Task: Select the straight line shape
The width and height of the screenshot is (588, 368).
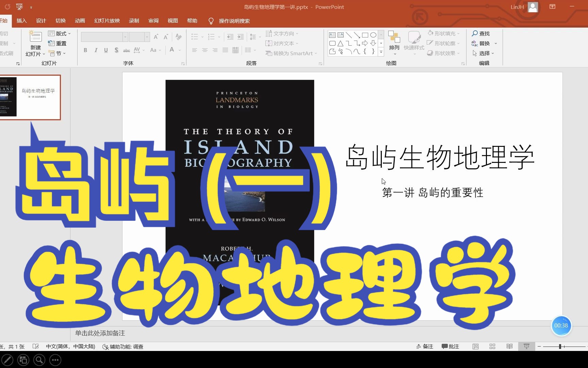Action: click(x=349, y=35)
